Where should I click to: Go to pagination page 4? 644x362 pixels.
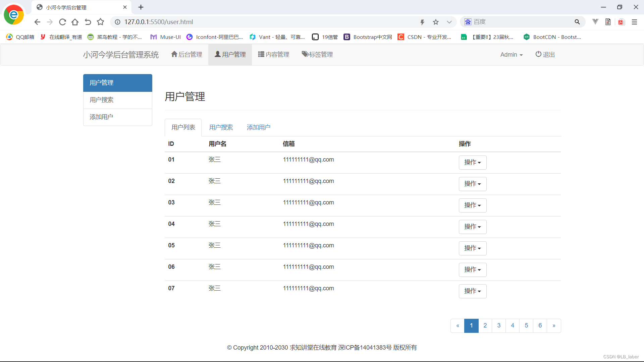[x=513, y=326]
